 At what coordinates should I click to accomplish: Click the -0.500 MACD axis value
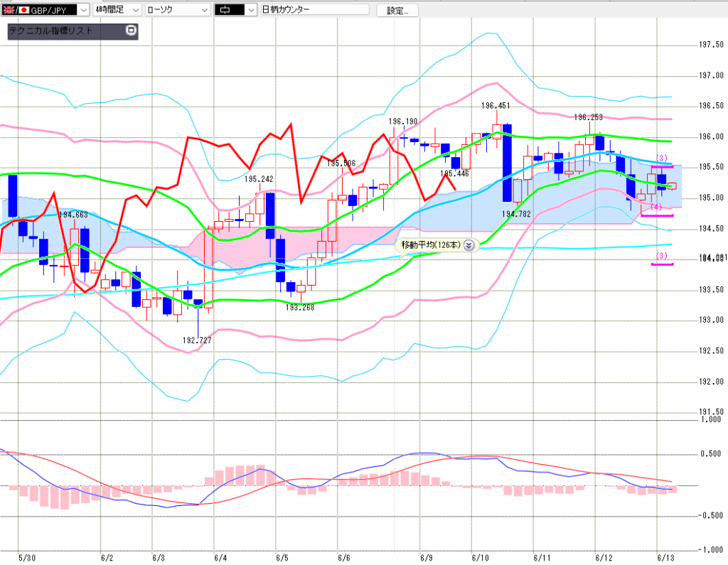[710, 516]
